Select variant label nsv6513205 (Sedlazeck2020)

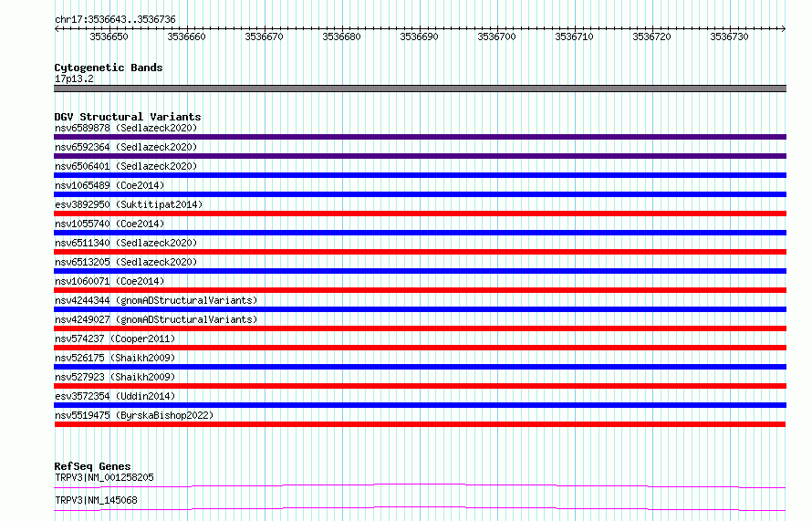126,262
